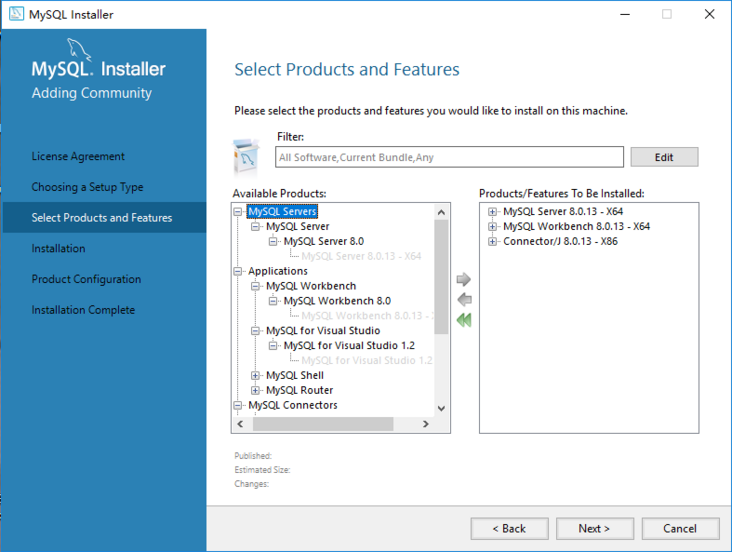Click the green double-arrow remove all icon
This screenshot has width=732, height=552.
click(463, 320)
